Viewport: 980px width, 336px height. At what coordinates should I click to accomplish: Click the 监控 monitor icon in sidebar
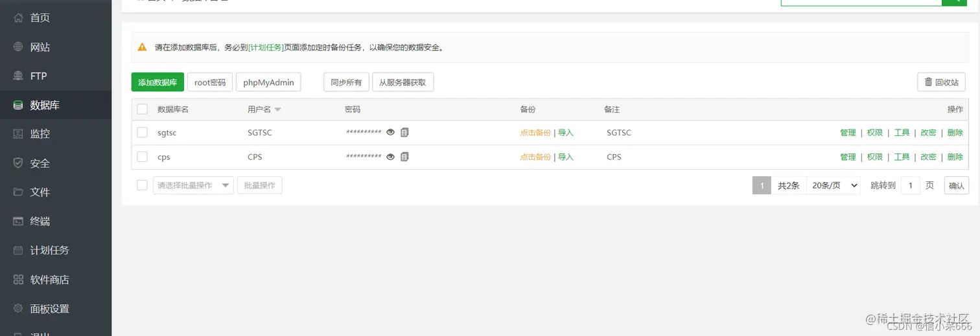coord(18,134)
